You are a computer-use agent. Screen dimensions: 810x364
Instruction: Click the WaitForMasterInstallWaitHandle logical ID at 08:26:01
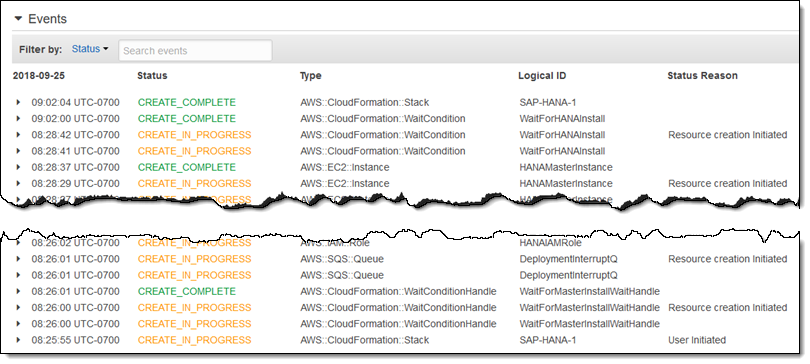[x=589, y=291]
